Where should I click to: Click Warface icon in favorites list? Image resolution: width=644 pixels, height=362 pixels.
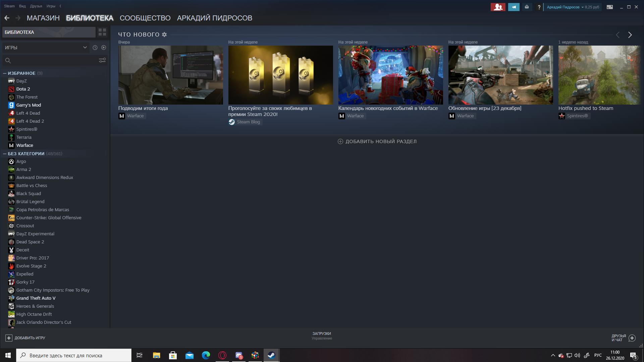pyautogui.click(x=11, y=145)
